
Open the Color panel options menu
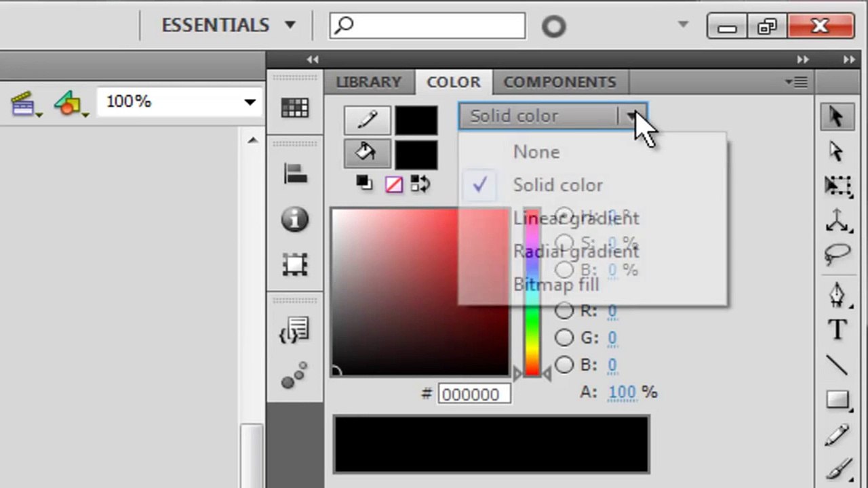797,82
